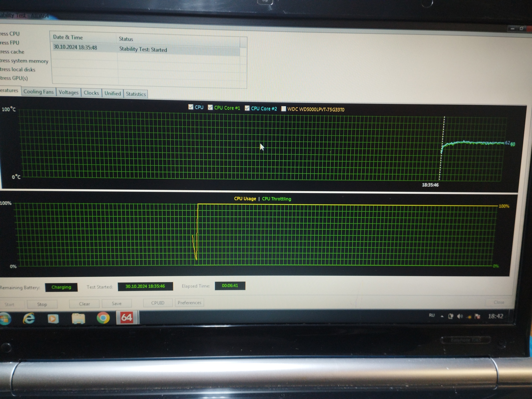
Task: Switch to the Statistics tab
Action: point(136,94)
